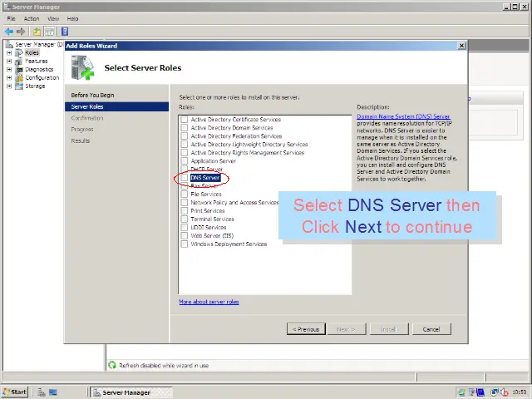Click the Previous button
Screen dimensions: 532x399
pyautogui.click(x=306, y=329)
